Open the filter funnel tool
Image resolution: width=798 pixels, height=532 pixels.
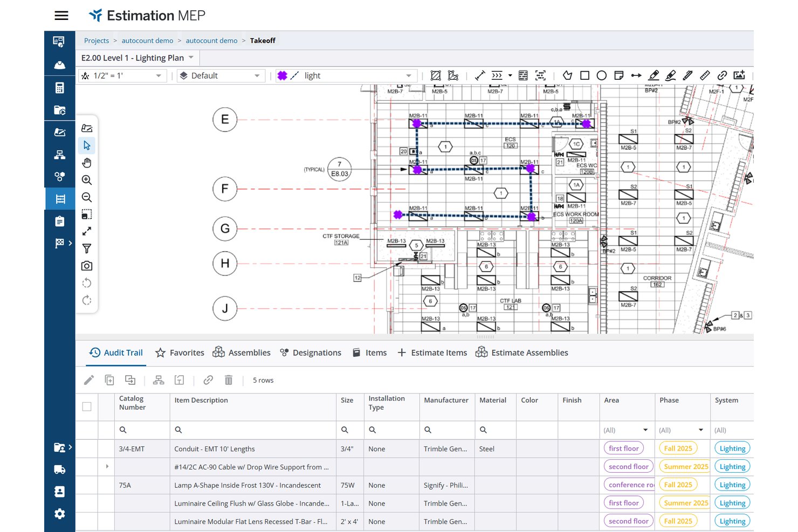click(x=87, y=248)
